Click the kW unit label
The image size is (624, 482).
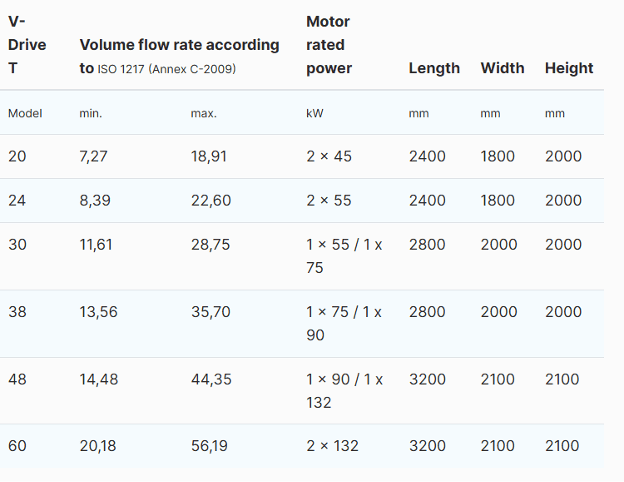pos(314,113)
